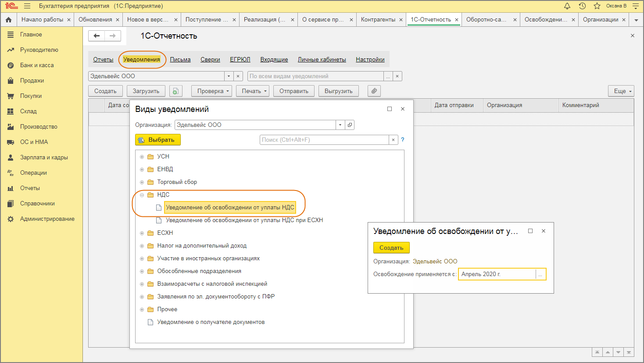Open Продажи section in sidebar
This screenshot has width=644, height=363.
coord(32,80)
